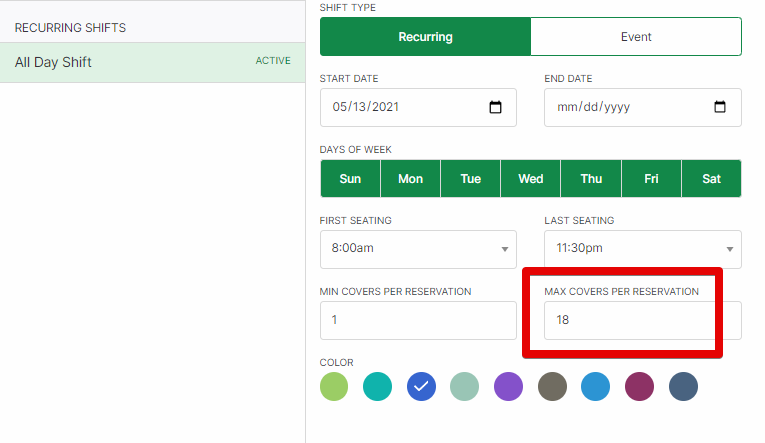
Task: Focus the Min Covers Per Reservation field
Action: (x=418, y=320)
